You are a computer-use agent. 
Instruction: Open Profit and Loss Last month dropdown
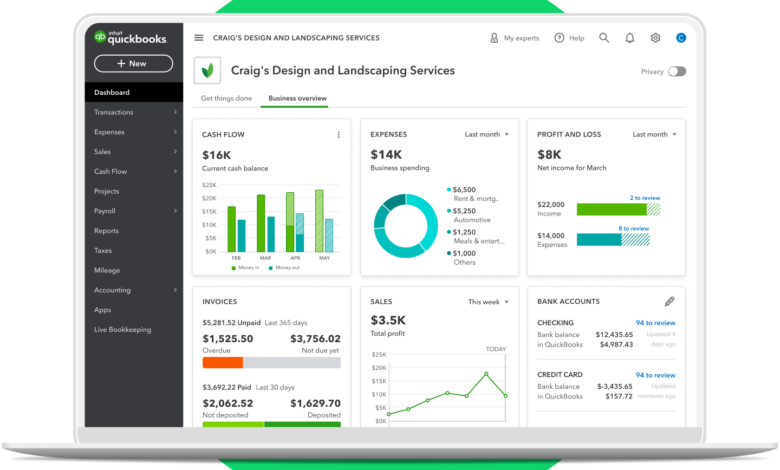654,134
